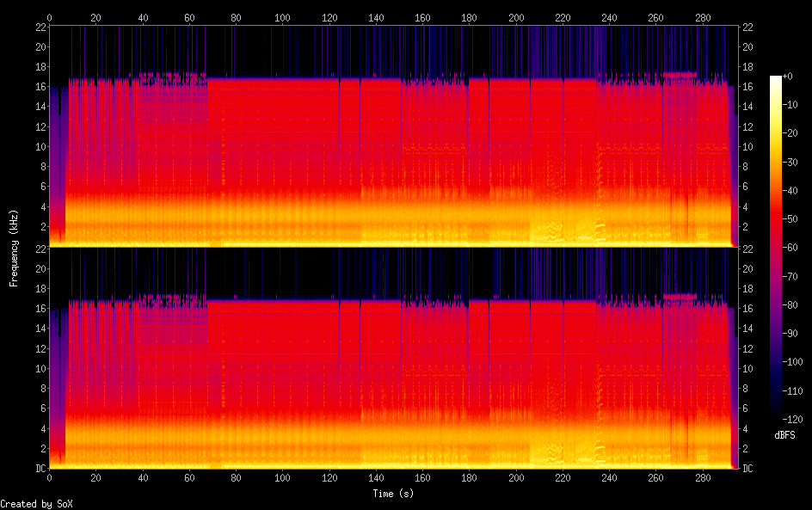Click the "Frequency (kHz)" vertical axis title
The width and height of the screenshot is (812, 510).
14,248
